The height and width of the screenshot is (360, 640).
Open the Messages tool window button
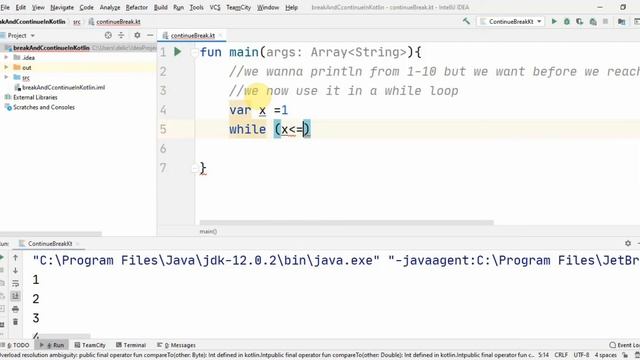176,345
